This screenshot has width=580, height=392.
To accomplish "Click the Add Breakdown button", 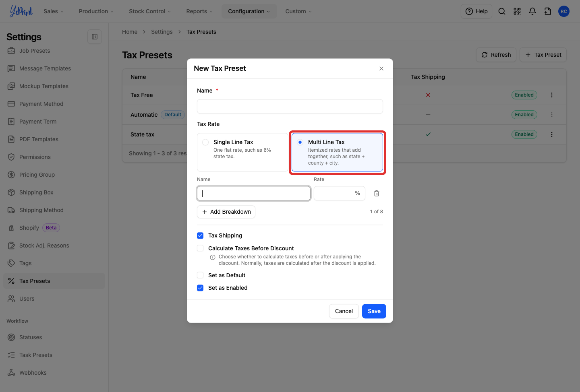I will [226, 212].
